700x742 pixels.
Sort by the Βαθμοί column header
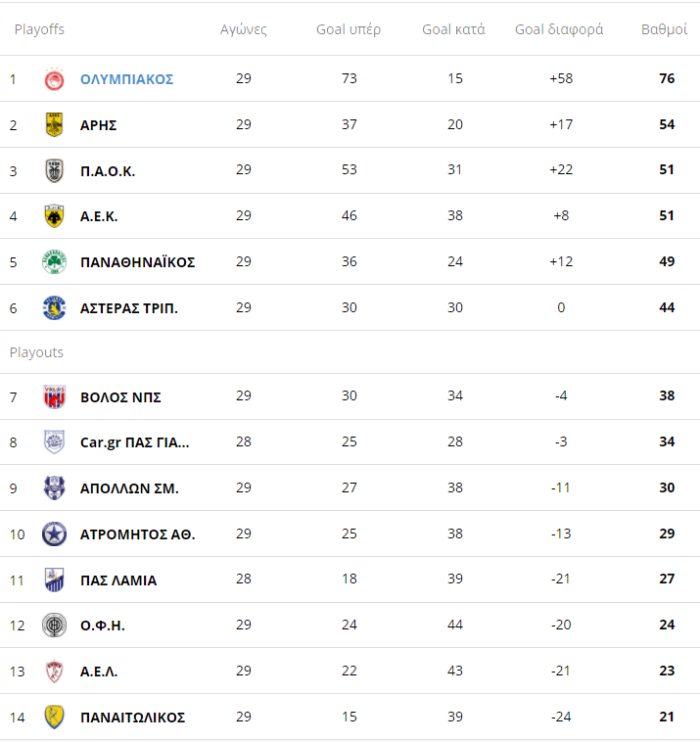[x=664, y=29]
